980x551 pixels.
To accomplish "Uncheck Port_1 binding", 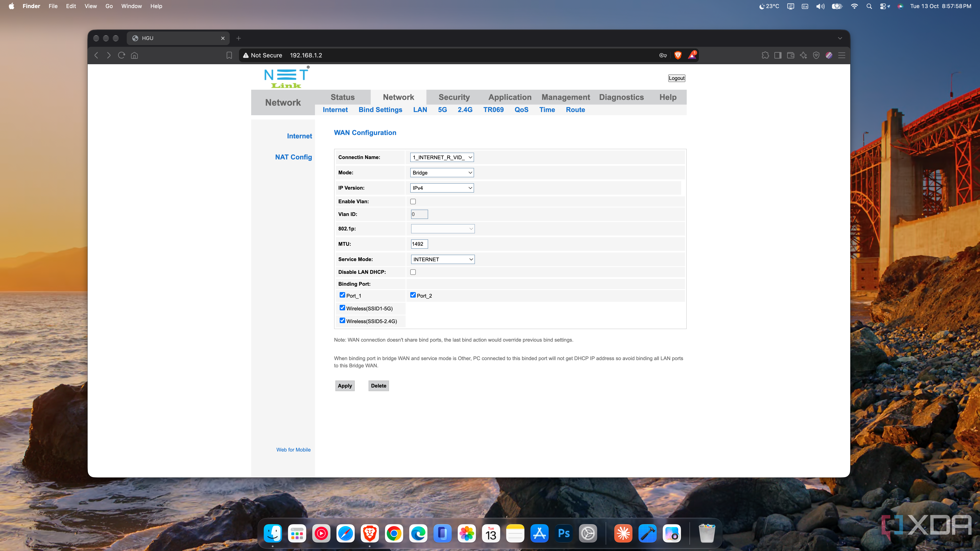I will tap(342, 295).
